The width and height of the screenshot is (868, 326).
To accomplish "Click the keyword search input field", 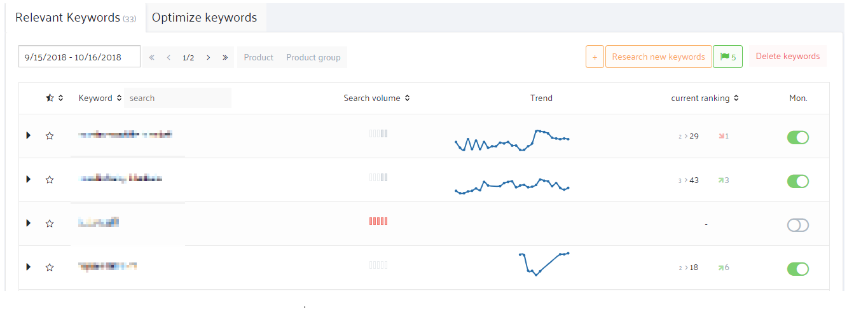I will 177,98.
